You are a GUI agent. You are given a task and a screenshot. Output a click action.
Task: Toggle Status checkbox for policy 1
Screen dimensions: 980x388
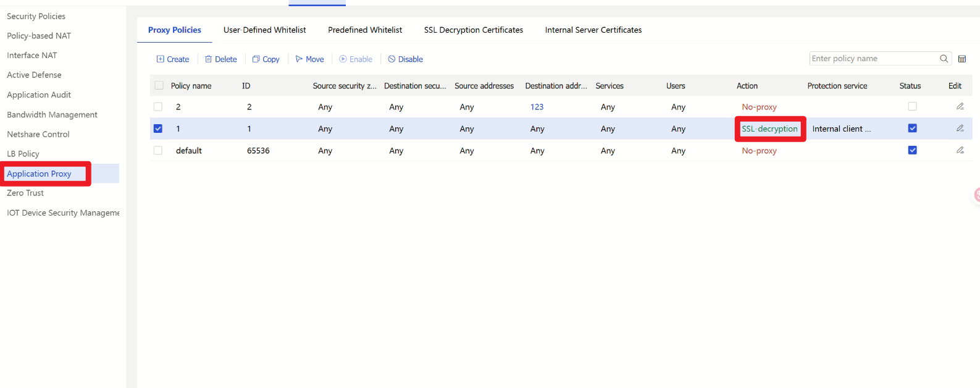[x=912, y=129]
